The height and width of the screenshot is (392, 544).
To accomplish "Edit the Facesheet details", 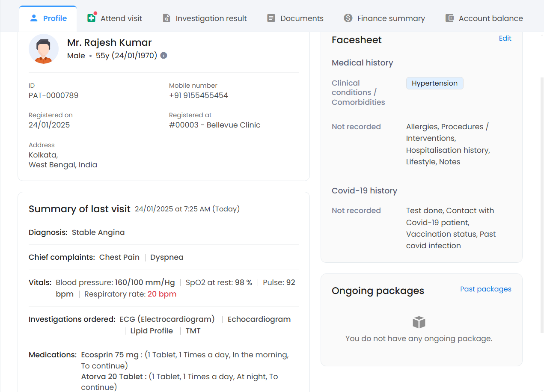I will 505,39.
